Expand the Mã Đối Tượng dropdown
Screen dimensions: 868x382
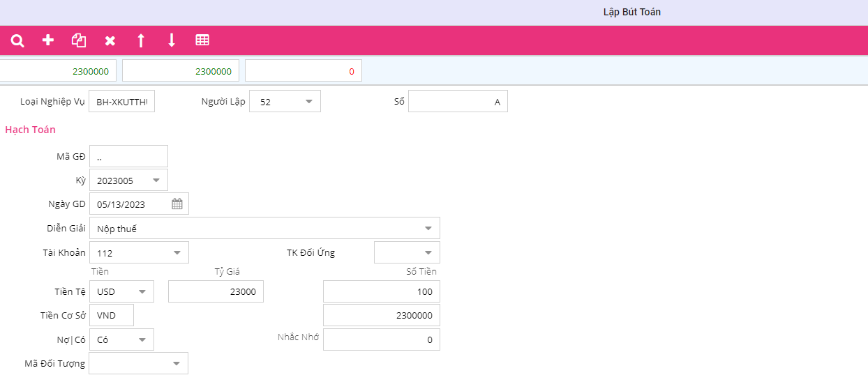pyautogui.click(x=177, y=364)
